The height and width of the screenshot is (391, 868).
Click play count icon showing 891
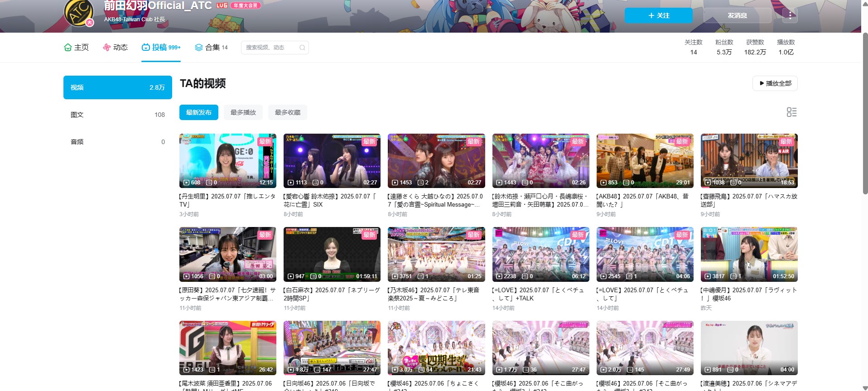pos(708,370)
